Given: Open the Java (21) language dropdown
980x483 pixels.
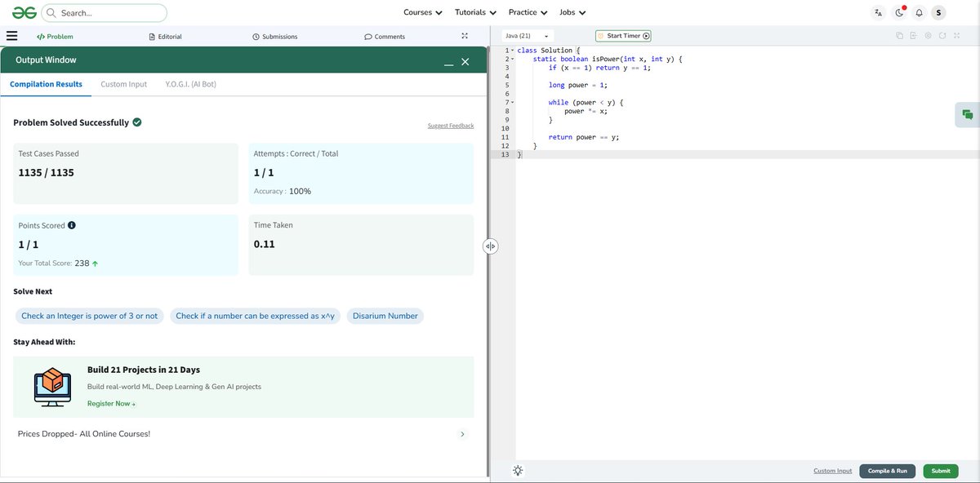Looking at the screenshot, I should tap(528, 36).
